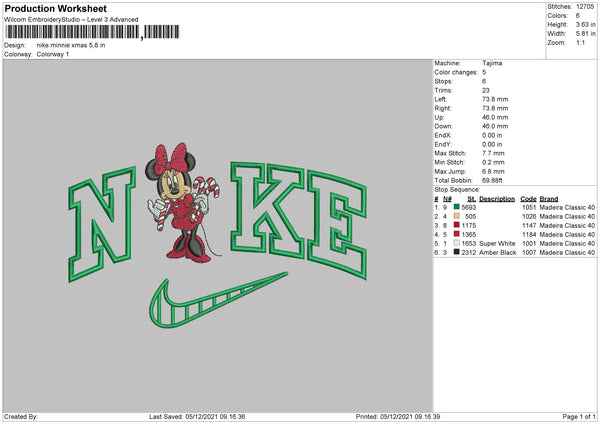Screen dimensions: 600x424
Task: Click thread code 1051
Action: click(529, 207)
